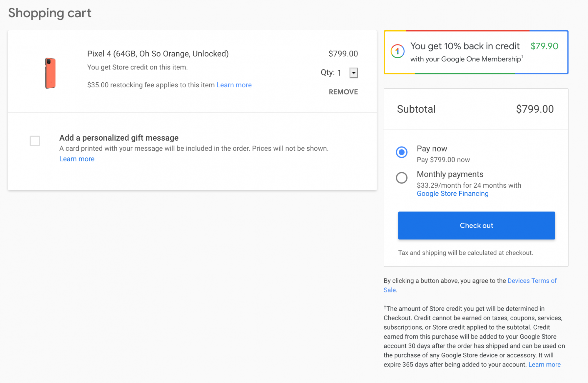Choose the Monthly payments radio option
This screenshot has height=383, width=588.
click(x=402, y=178)
